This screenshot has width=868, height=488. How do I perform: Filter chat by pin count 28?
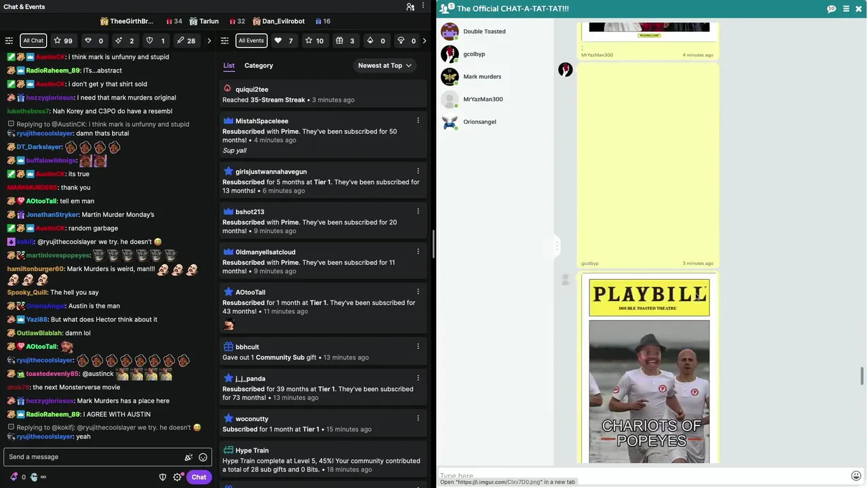(x=186, y=41)
